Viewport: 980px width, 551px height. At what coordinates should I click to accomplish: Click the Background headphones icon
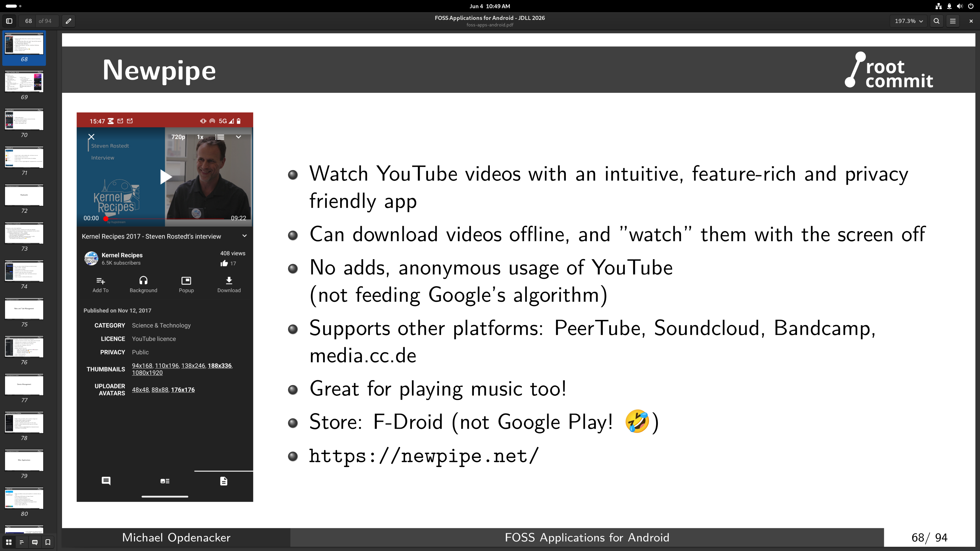click(143, 281)
